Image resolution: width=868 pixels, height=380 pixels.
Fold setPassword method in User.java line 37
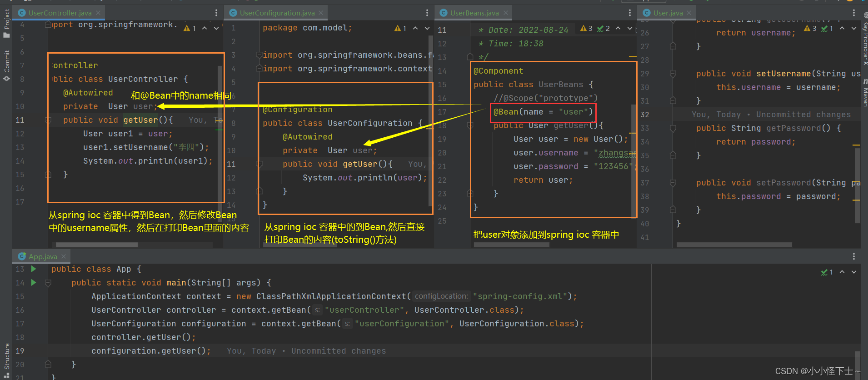point(673,183)
